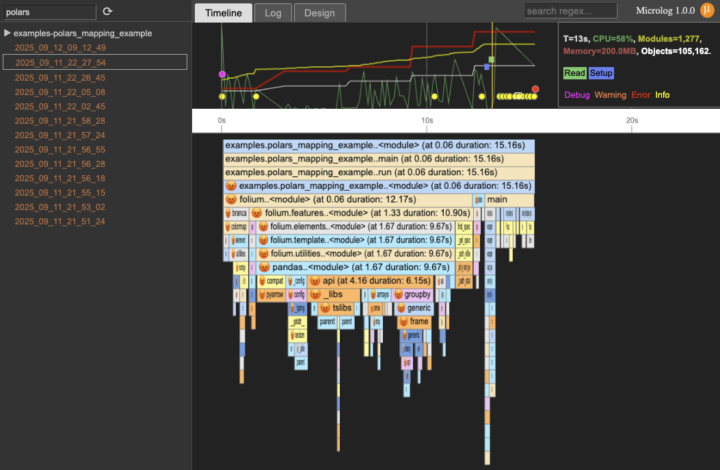
Task: Click the blue Setup legend badge
Action: (601, 73)
